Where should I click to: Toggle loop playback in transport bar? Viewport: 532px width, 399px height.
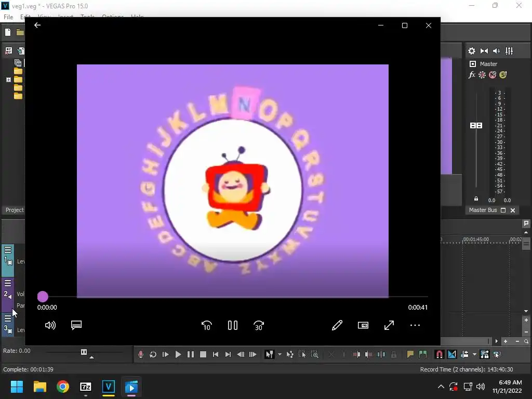(x=153, y=354)
